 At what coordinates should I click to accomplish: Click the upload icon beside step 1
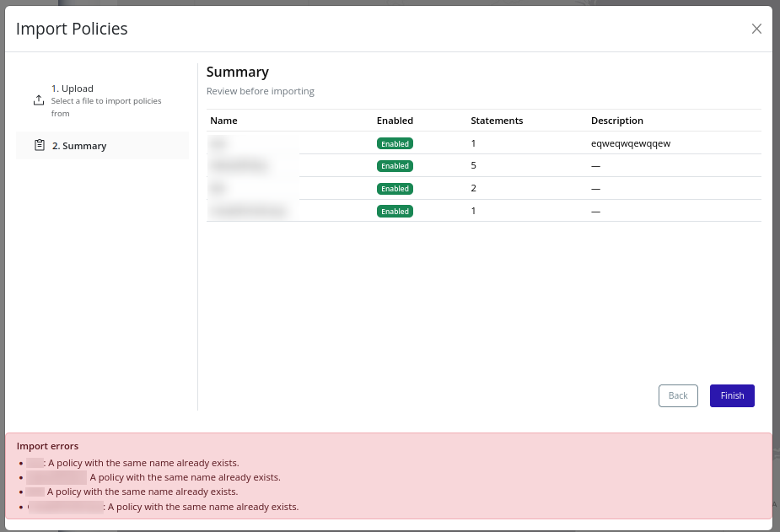[39, 99]
